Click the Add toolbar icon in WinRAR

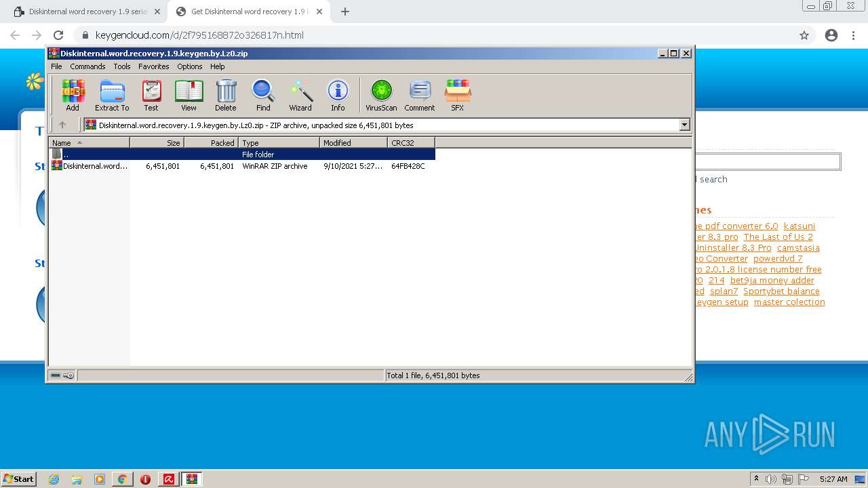pyautogui.click(x=73, y=95)
